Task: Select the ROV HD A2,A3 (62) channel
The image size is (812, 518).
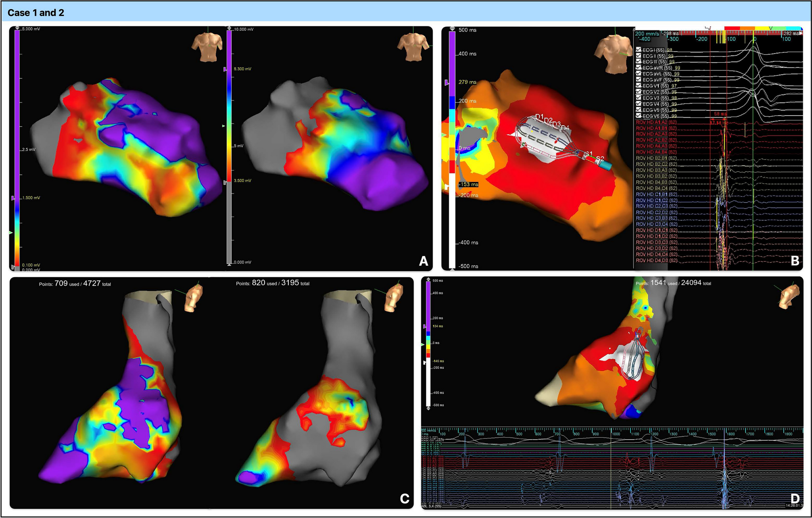Action: point(656,134)
